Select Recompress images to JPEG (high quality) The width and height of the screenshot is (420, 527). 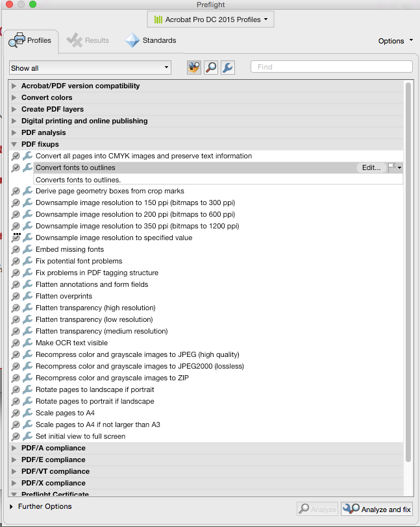coord(137,354)
